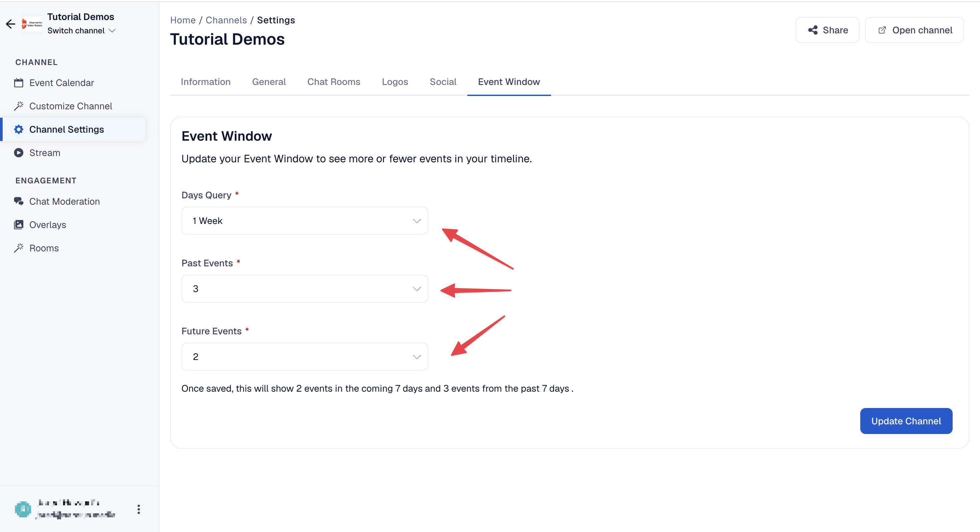Expand the Switch channel chevron
Viewport: 980px width, 532px height.
point(112,31)
